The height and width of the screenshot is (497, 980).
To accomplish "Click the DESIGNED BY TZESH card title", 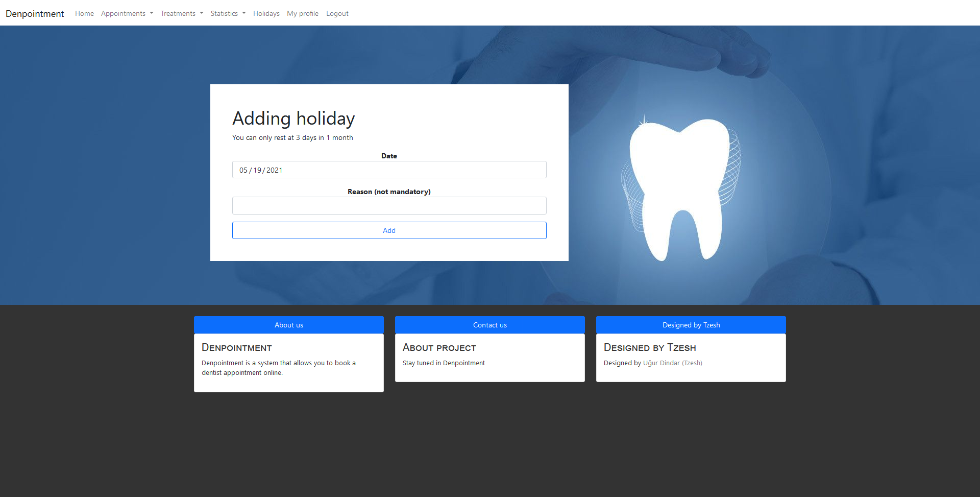I will coord(650,348).
